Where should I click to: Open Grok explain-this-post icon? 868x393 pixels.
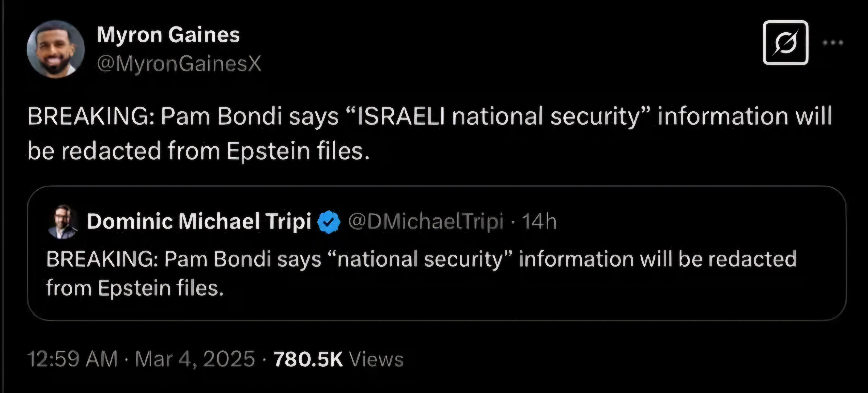pyautogui.click(x=785, y=43)
